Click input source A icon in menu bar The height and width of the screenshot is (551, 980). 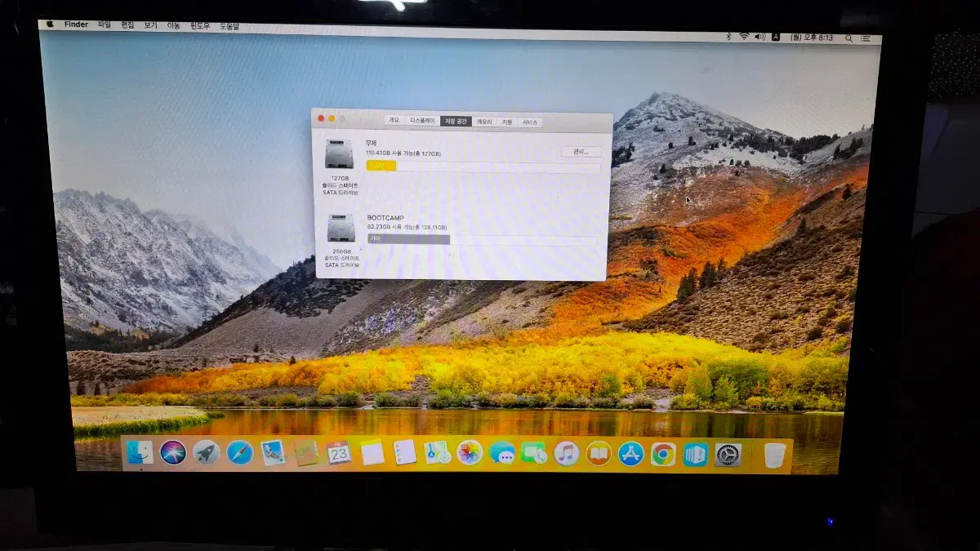coord(776,38)
